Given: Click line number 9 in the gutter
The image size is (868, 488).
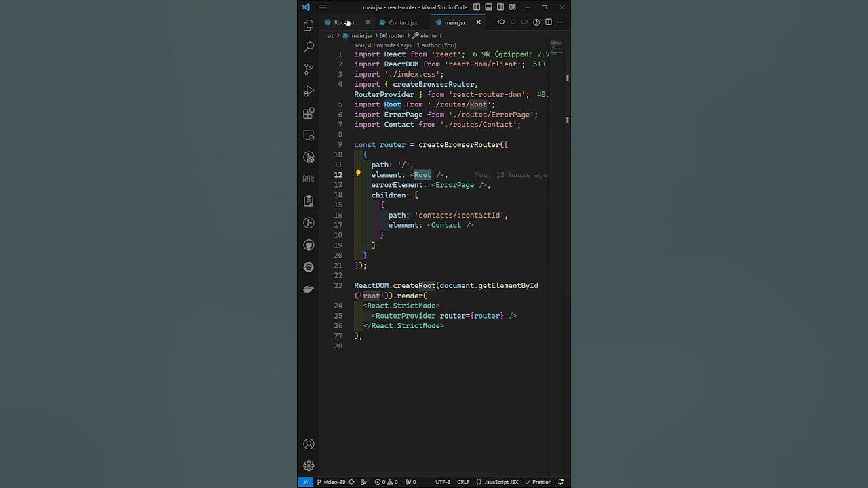Looking at the screenshot, I should 340,144.
